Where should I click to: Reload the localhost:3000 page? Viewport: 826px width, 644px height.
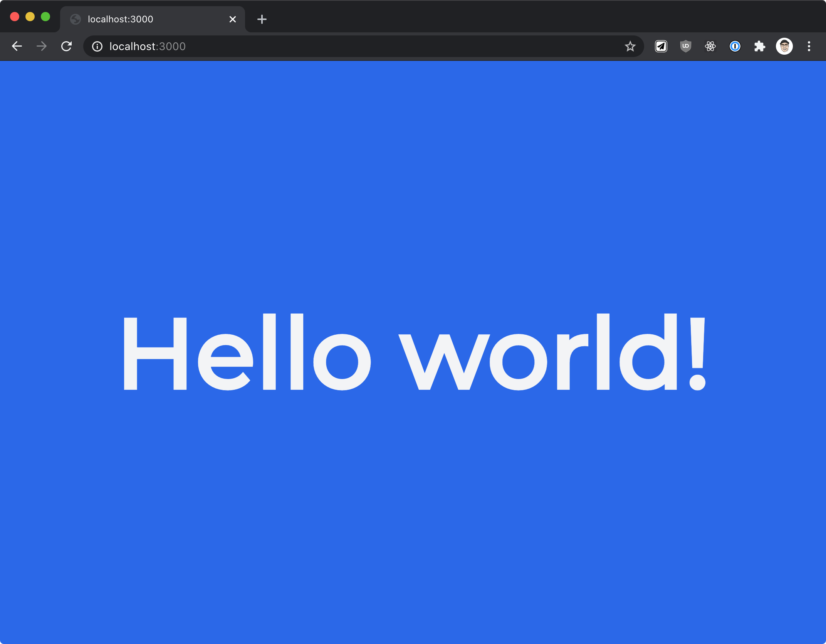[67, 46]
